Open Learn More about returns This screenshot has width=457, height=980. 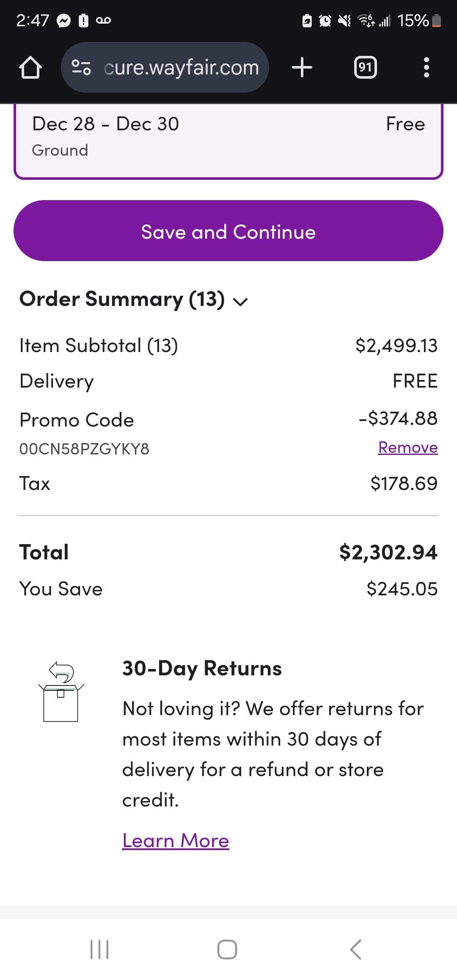coord(176,840)
